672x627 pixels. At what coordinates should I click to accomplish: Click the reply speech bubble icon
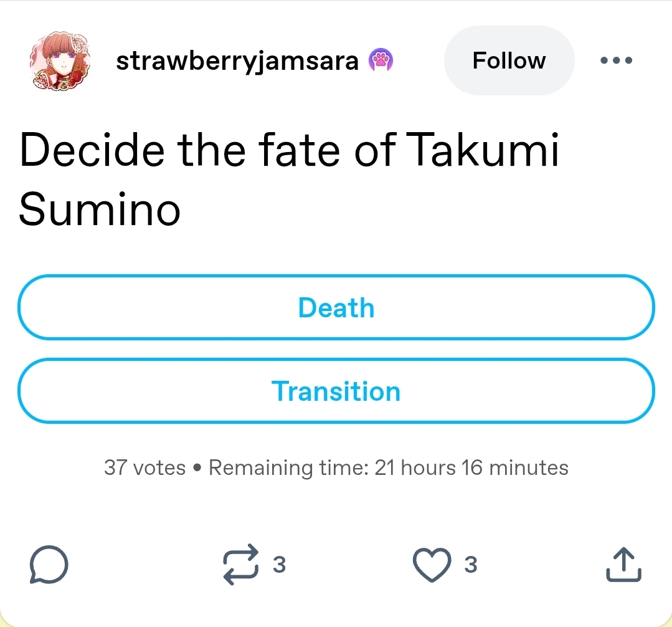(49, 565)
